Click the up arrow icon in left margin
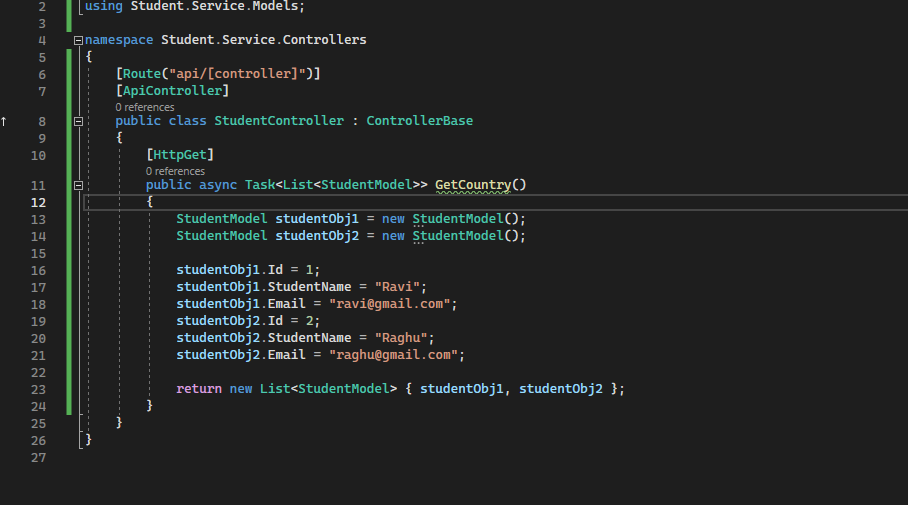This screenshot has width=908, height=506. click(x=4, y=121)
